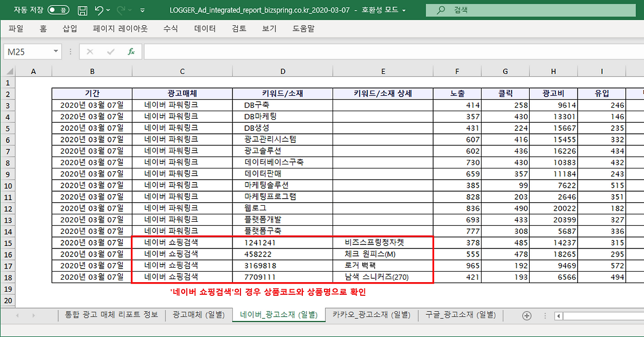Viewport: 644px width, 337px height.
Task: Click the formula bar Cancel X icon
Action: [90, 52]
